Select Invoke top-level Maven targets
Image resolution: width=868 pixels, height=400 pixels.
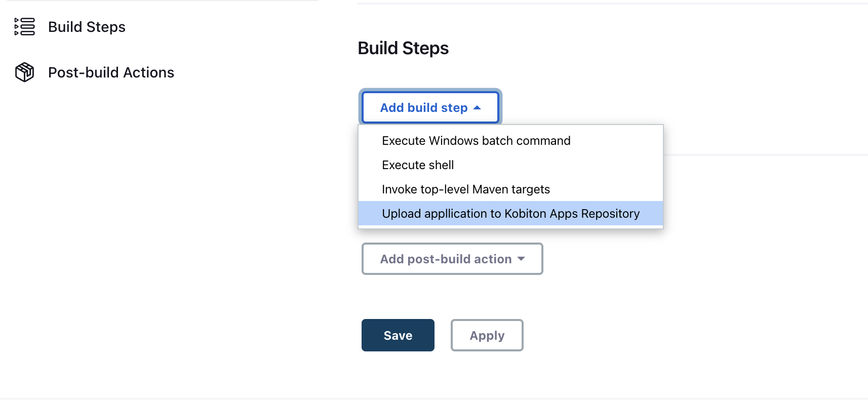pyautogui.click(x=466, y=189)
